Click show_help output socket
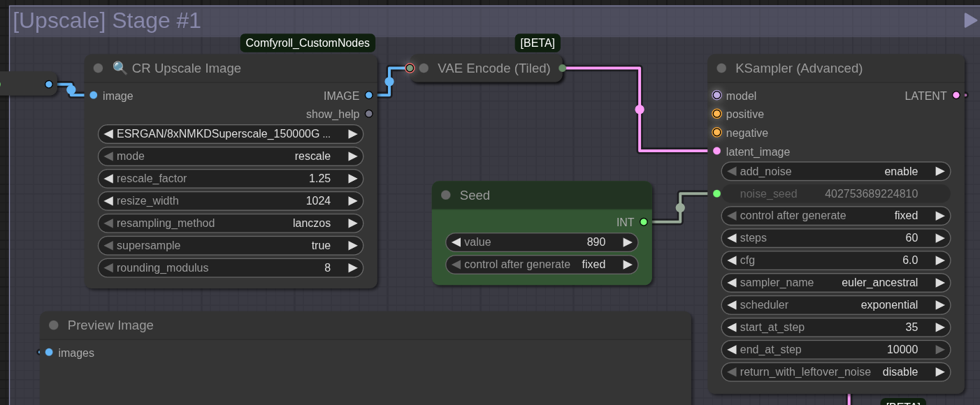The height and width of the screenshot is (405, 980). pyautogui.click(x=369, y=114)
